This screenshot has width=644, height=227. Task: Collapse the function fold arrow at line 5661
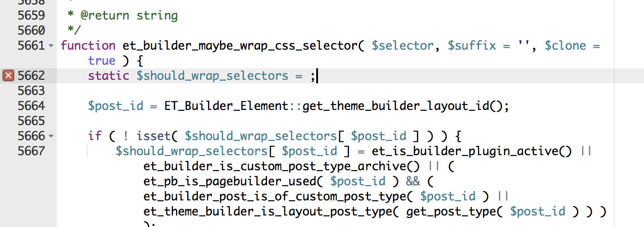pos(51,46)
